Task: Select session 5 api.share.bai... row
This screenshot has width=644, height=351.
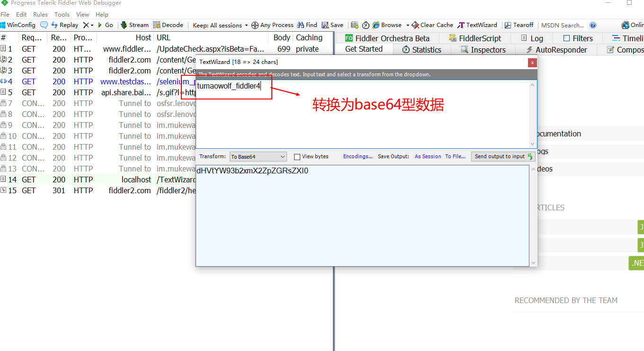Action: (x=98, y=92)
